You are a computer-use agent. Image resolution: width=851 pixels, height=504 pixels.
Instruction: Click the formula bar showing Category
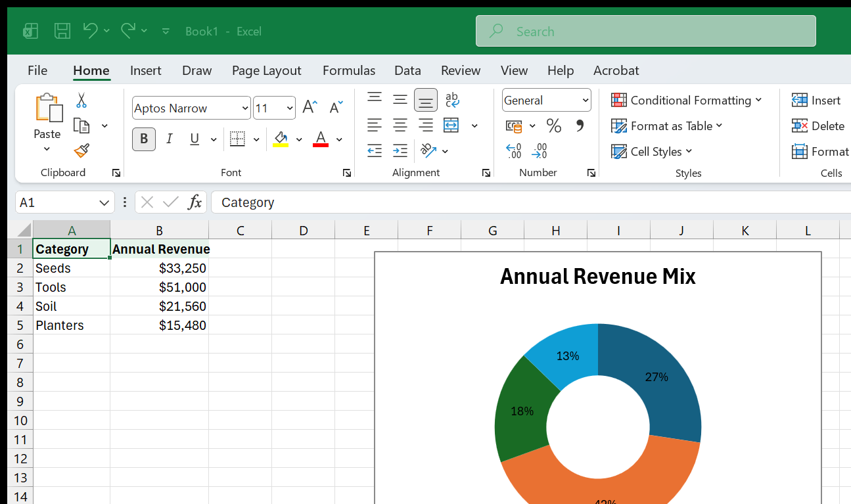coord(531,202)
